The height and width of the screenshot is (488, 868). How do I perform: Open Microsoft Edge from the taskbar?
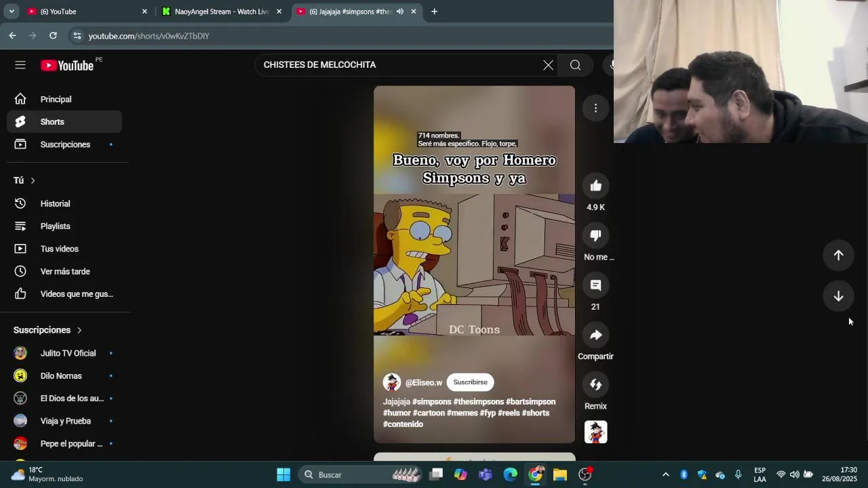coord(510,474)
